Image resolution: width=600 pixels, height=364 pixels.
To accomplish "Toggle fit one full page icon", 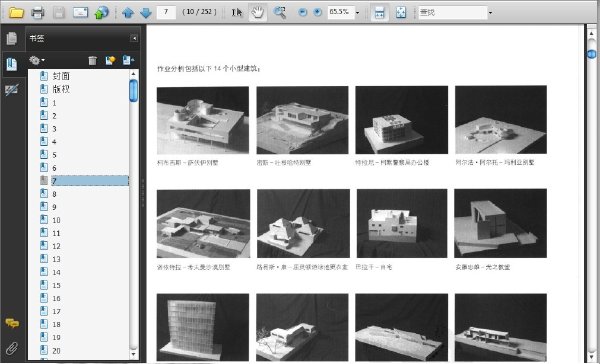I will 401,13.
